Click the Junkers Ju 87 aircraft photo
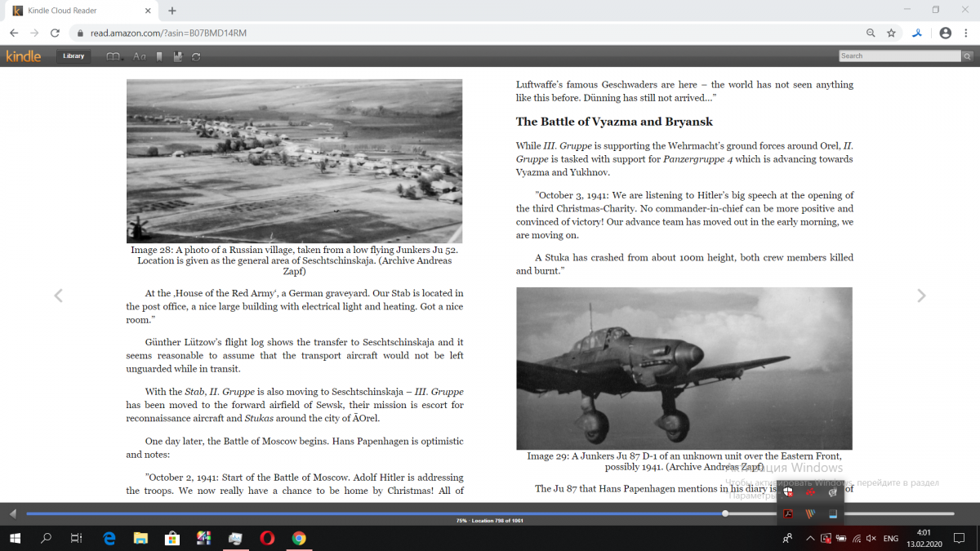This screenshot has width=980, height=551. coord(684,368)
